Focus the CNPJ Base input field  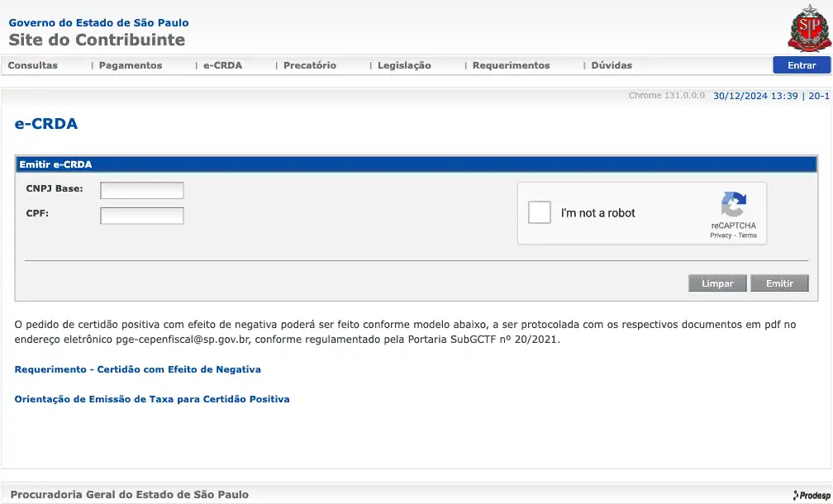(x=142, y=191)
